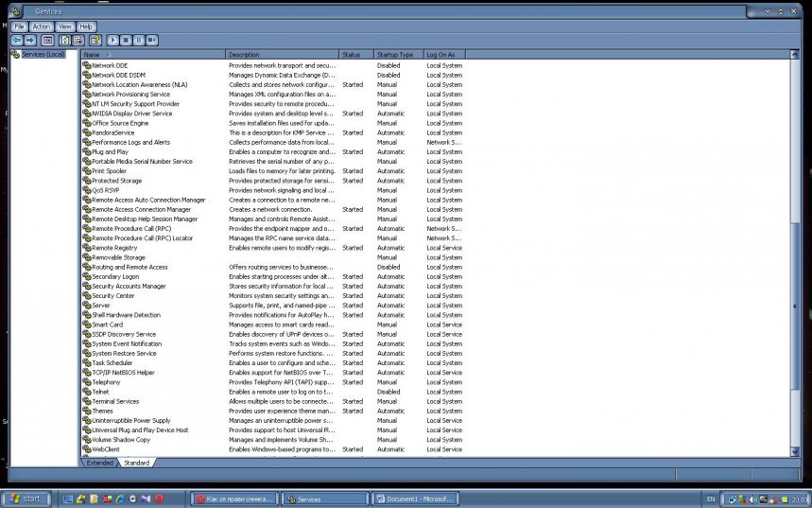Click the Start Service play icon
This screenshot has height=508, width=812.
click(x=112, y=41)
